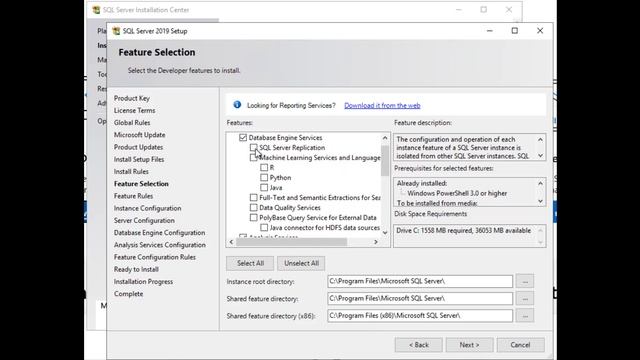The image size is (640, 360).
Task: Select Global Rules step in sidebar
Action: pyautogui.click(x=132, y=122)
